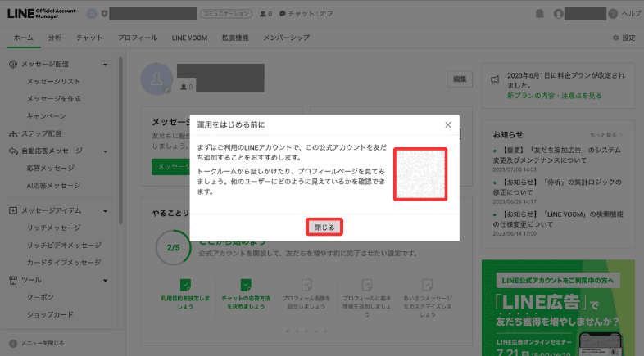Open the LINE VOOM tab
Screen dimensions: 644x356
[189, 38]
